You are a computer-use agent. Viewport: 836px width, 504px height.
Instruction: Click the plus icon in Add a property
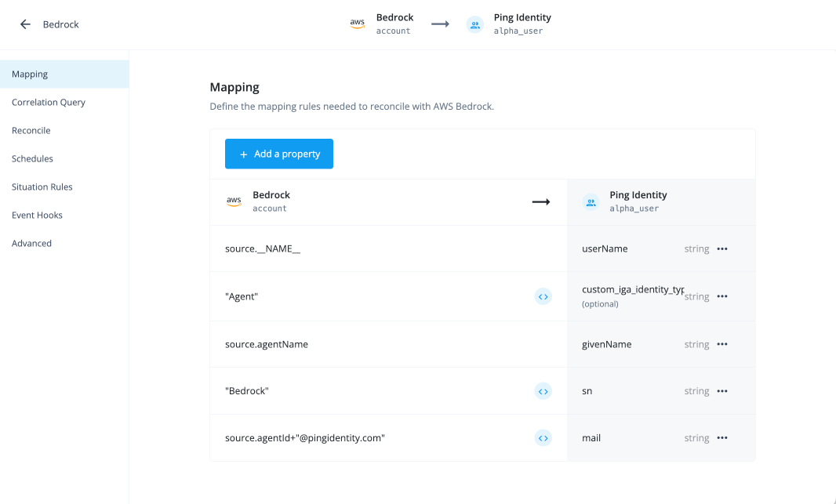244,154
